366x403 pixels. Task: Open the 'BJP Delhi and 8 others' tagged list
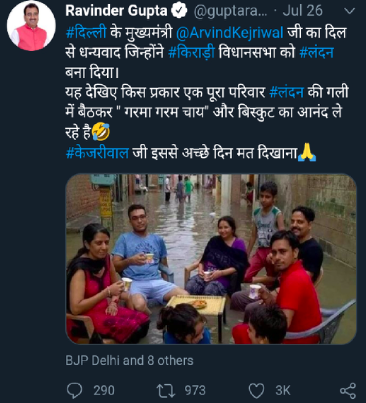(129, 361)
